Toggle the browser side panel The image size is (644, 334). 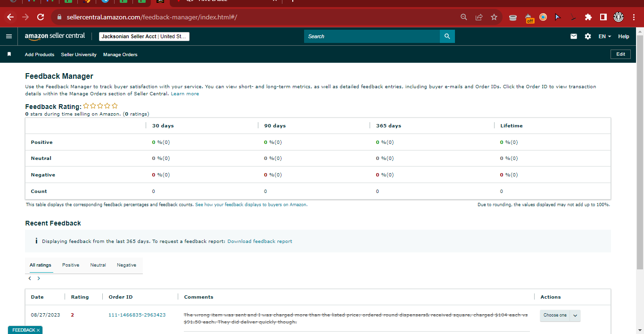point(603,17)
